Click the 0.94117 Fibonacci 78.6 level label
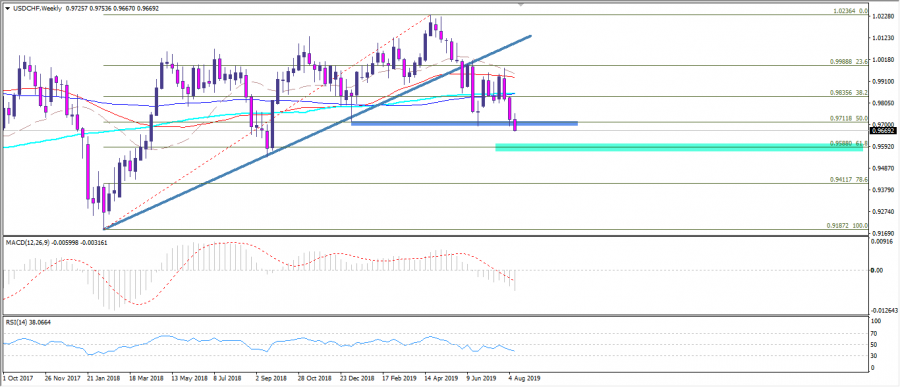The width and height of the screenshot is (900, 387). [849, 180]
